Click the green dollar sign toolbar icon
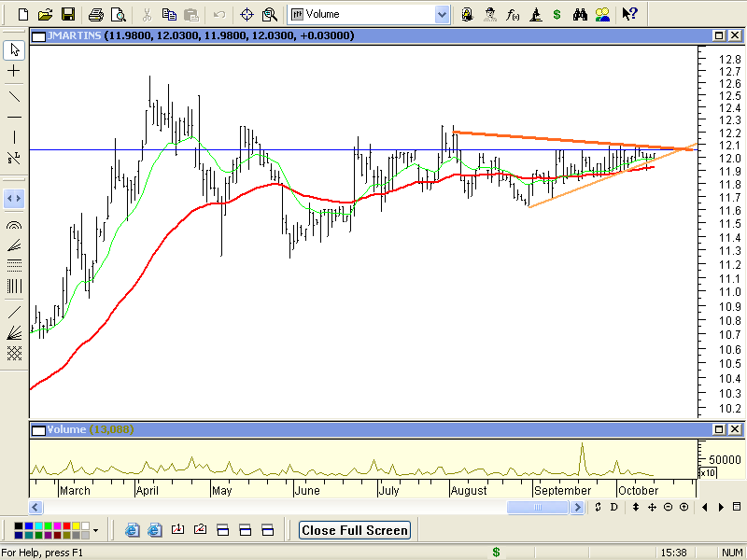 pyautogui.click(x=557, y=15)
